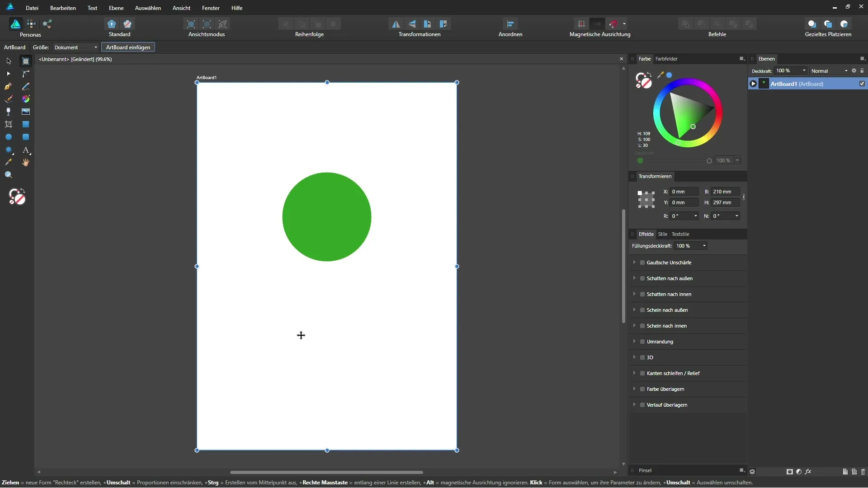This screenshot has width=868, height=488.
Task: Switch to the Textstile tab
Action: (680, 234)
